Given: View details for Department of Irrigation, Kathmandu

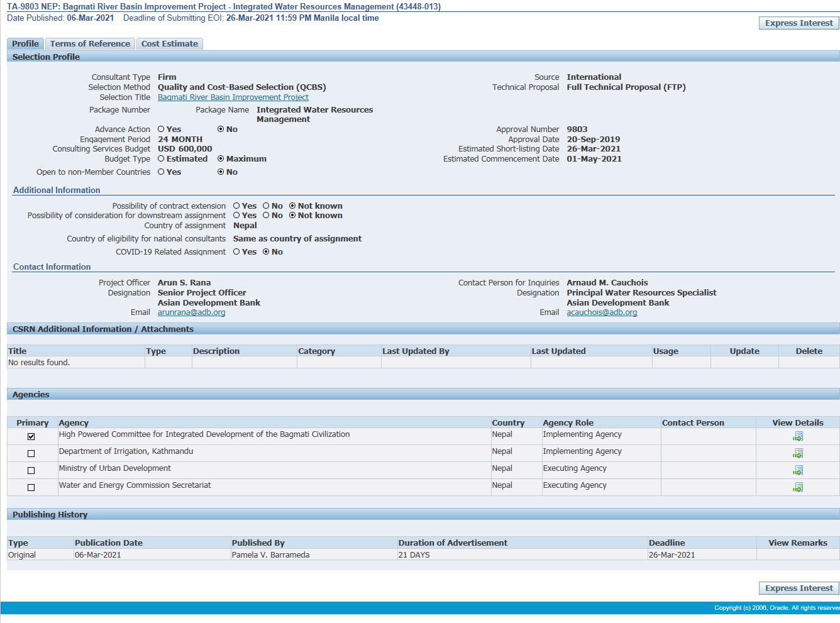Looking at the screenshot, I should point(797,453).
